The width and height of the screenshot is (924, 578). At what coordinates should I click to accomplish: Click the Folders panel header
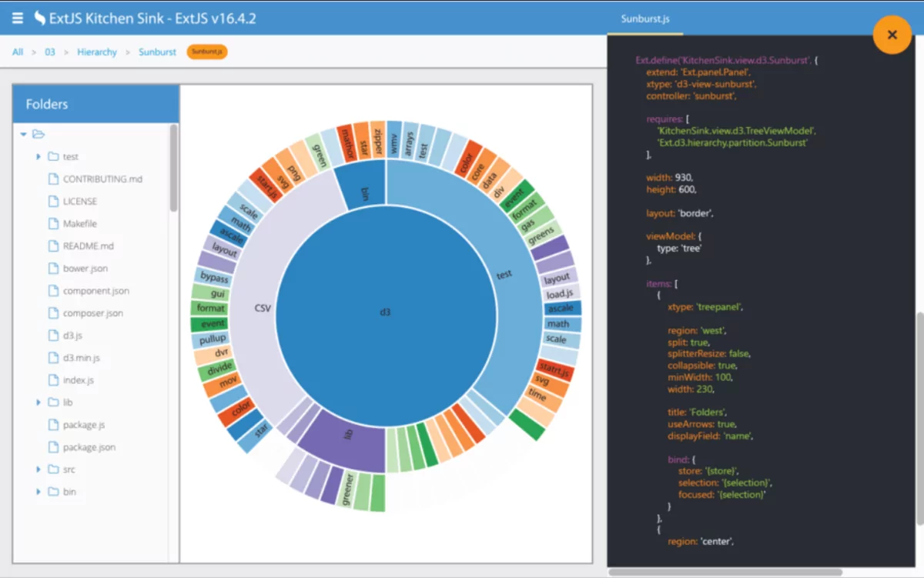(x=95, y=104)
